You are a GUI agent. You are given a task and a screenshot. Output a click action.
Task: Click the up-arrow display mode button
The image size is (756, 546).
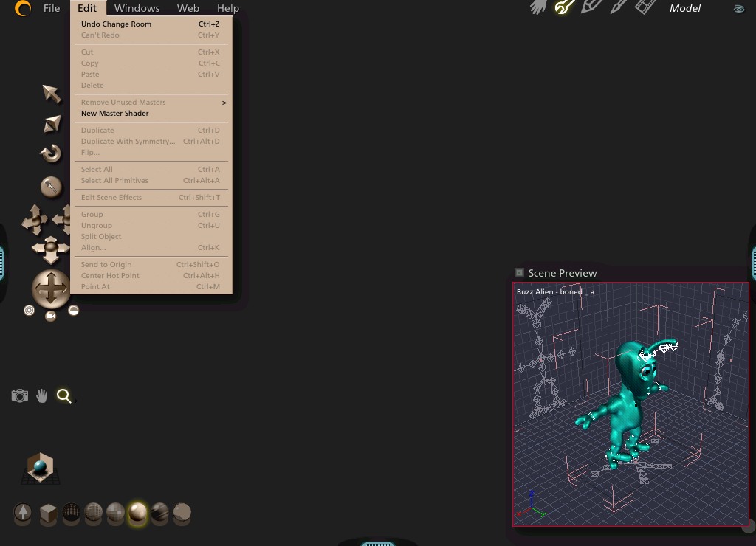click(23, 512)
